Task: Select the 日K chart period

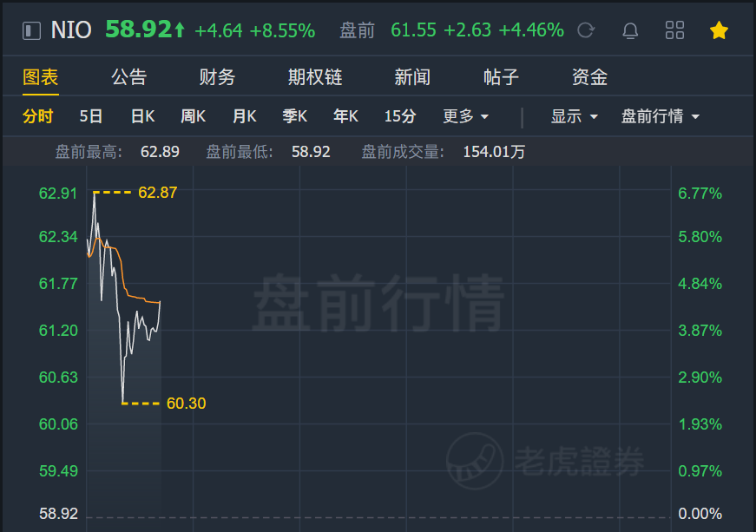Action: click(142, 116)
